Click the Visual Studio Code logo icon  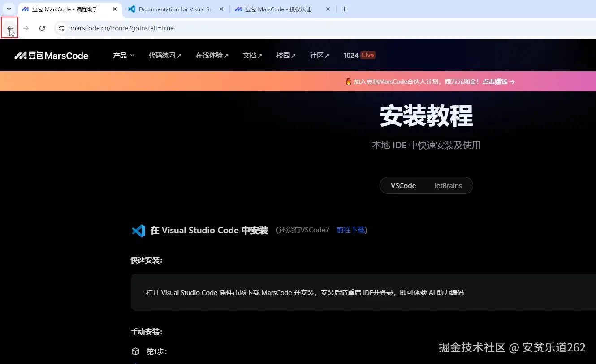pos(138,231)
